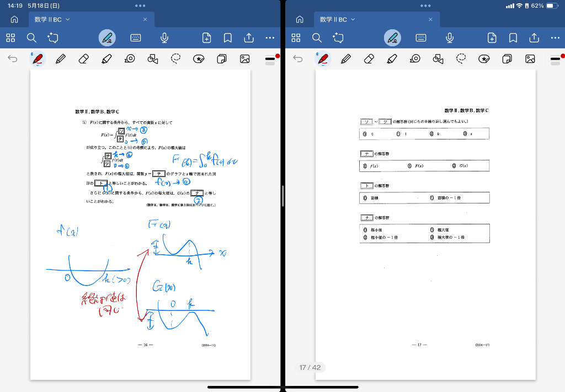Toggle handwriting pen mode in the left pane

click(107, 38)
